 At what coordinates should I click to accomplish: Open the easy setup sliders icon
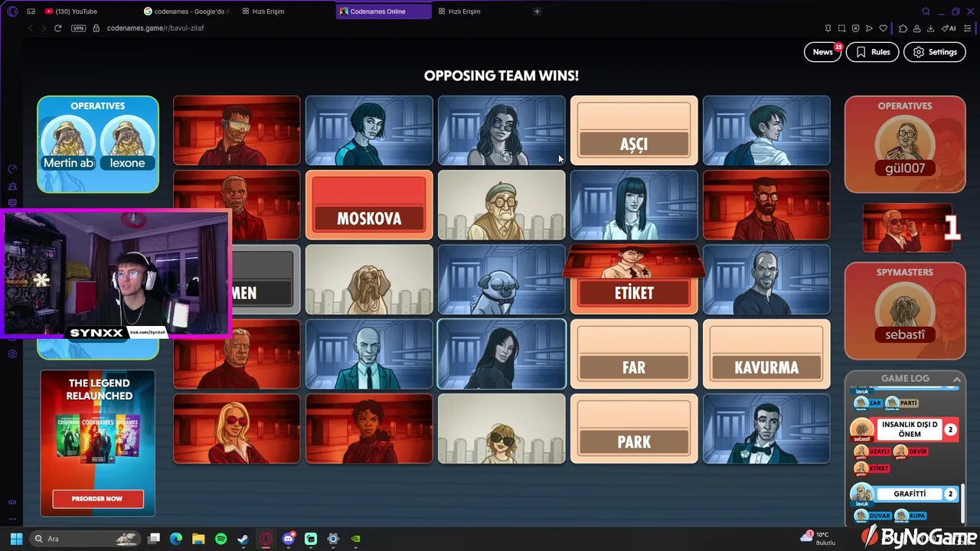pyautogui.click(x=968, y=28)
